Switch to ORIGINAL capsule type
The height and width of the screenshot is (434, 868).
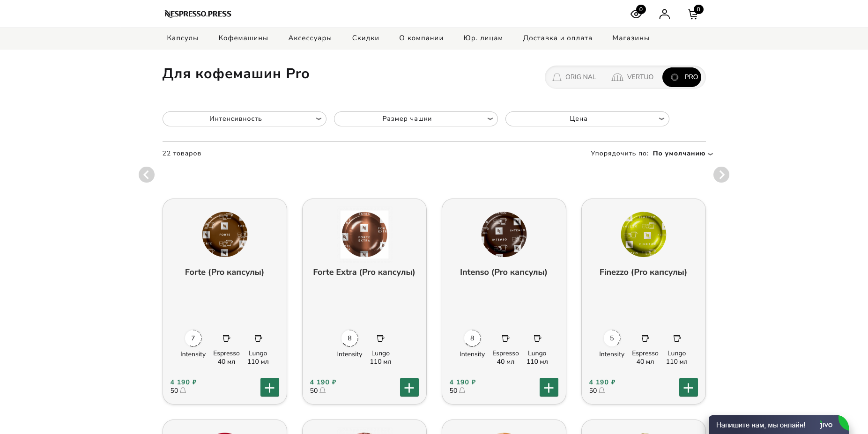pos(574,77)
